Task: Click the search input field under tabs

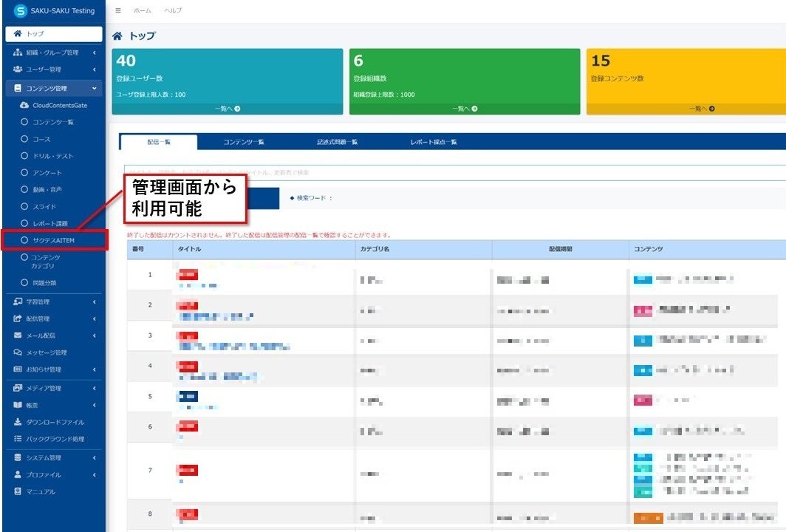Action: [x=455, y=172]
